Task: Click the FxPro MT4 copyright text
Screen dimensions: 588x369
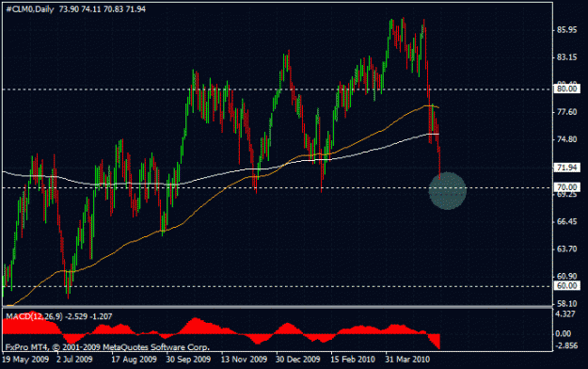Action: tap(107, 347)
